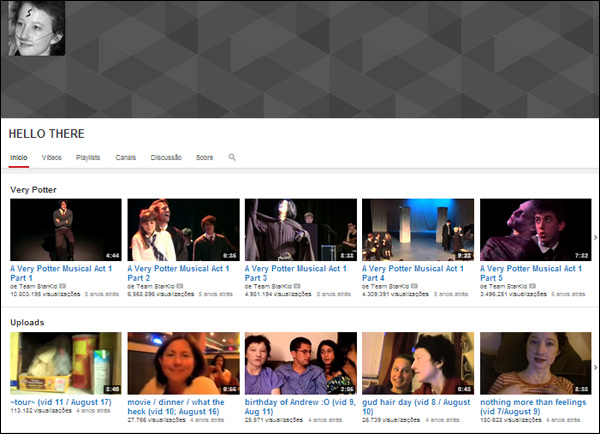
Task: Click the CC icon under Act 1 Part 4
Action: [x=414, y=286]
